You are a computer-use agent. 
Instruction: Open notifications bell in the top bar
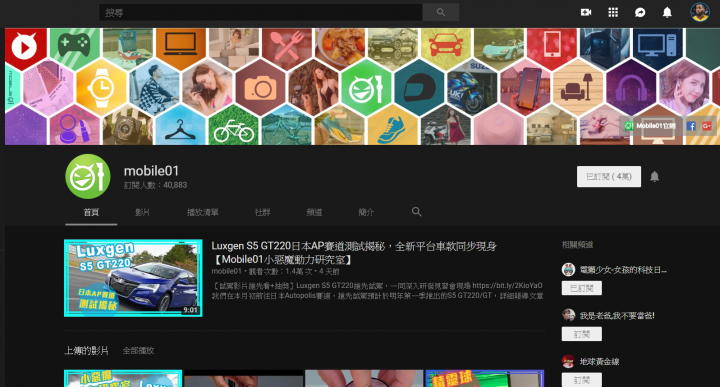(x=667, y=12)
